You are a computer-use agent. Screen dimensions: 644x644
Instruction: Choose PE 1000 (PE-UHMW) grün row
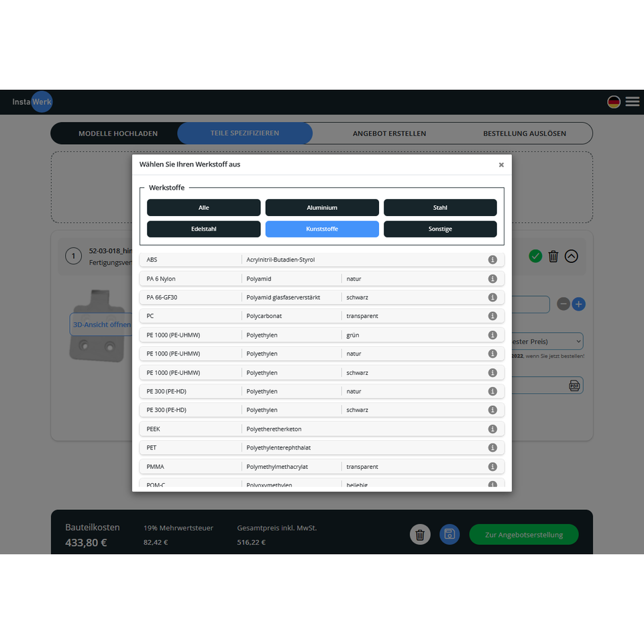[x=321, y=335]
